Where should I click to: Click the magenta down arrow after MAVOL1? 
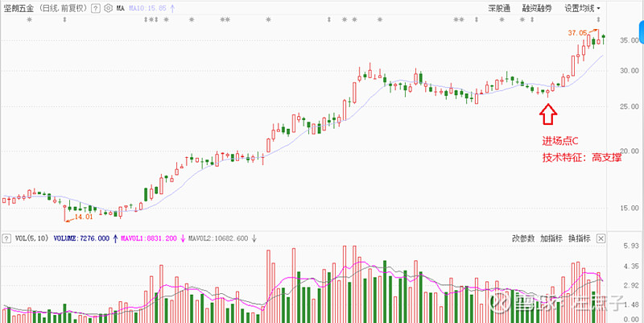pos(183,238)
